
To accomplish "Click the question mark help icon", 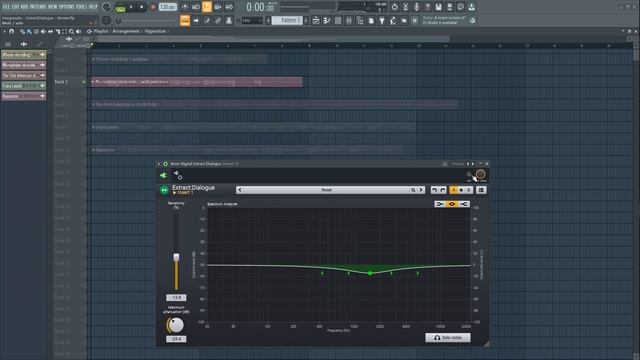I will point(427,7).
